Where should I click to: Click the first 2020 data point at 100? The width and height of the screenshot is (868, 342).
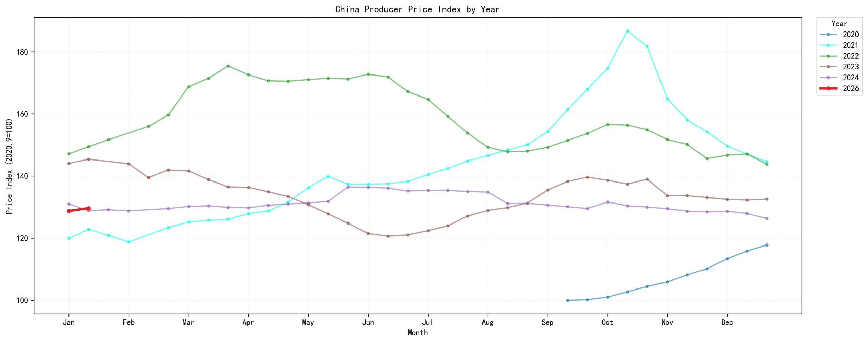[567, 300]
